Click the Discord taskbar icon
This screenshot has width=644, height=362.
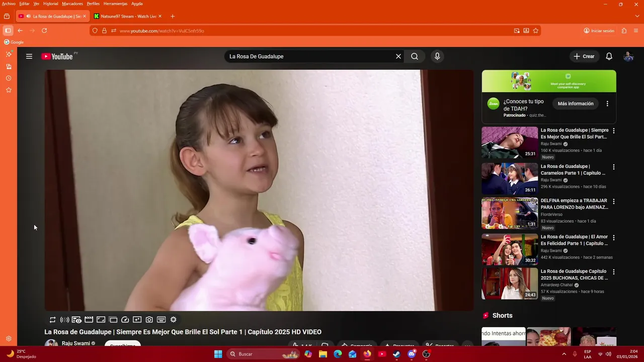point(412,354)
